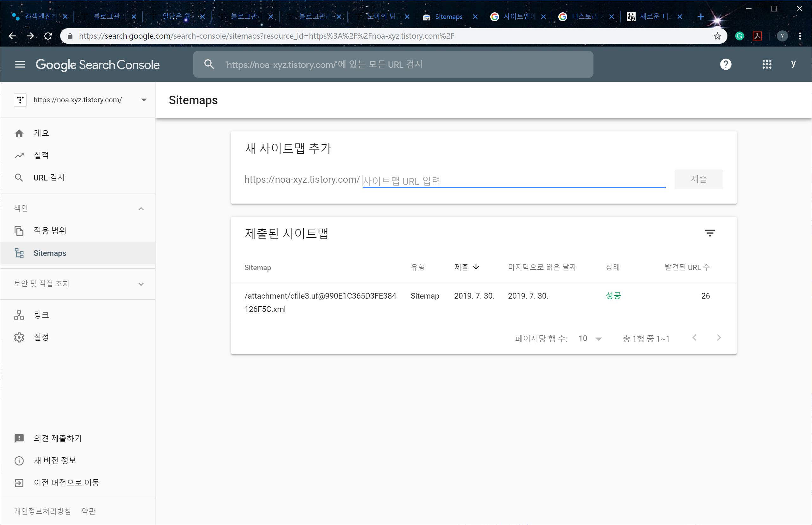Open 적용 범위 in the sidebar
This screenshot has width=812, height=525.
click(x=78, y=231)
